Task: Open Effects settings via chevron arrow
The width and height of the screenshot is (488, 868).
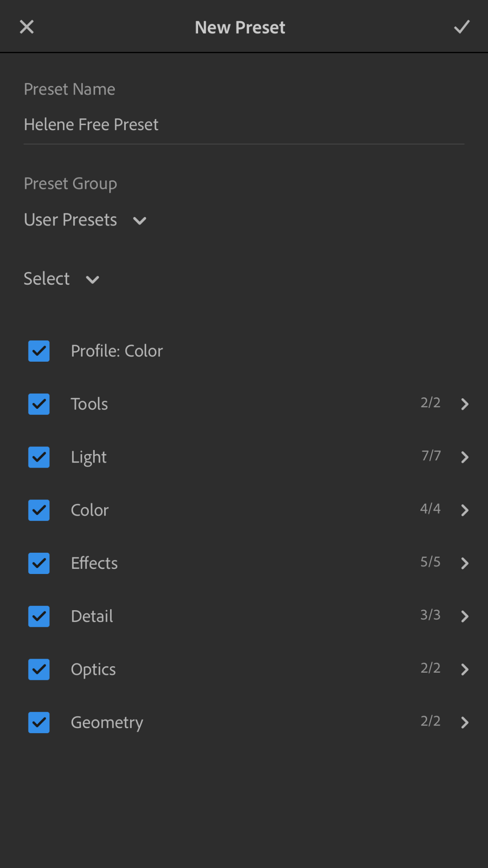Action: (x=465, y=563)
